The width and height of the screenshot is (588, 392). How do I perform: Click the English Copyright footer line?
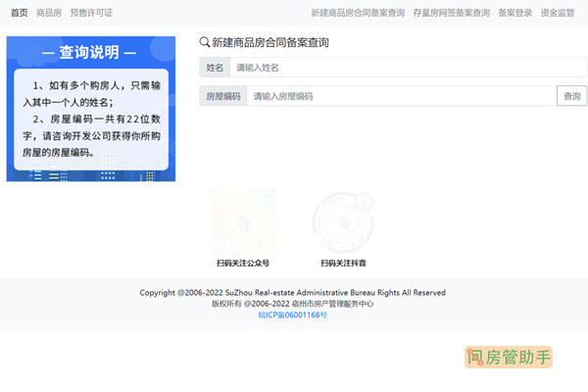click(x=292, y=293)
